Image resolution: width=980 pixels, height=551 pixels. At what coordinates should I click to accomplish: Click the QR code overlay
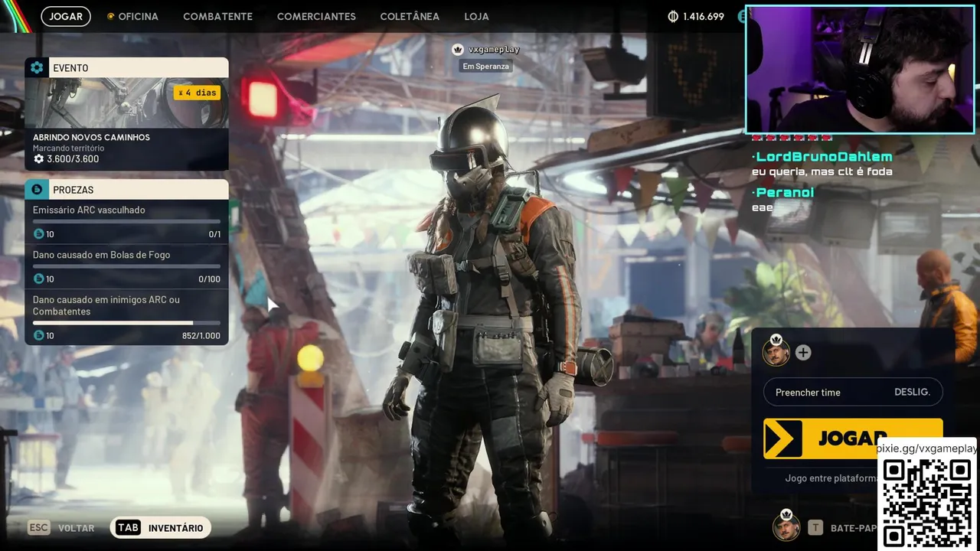(927, 501)
